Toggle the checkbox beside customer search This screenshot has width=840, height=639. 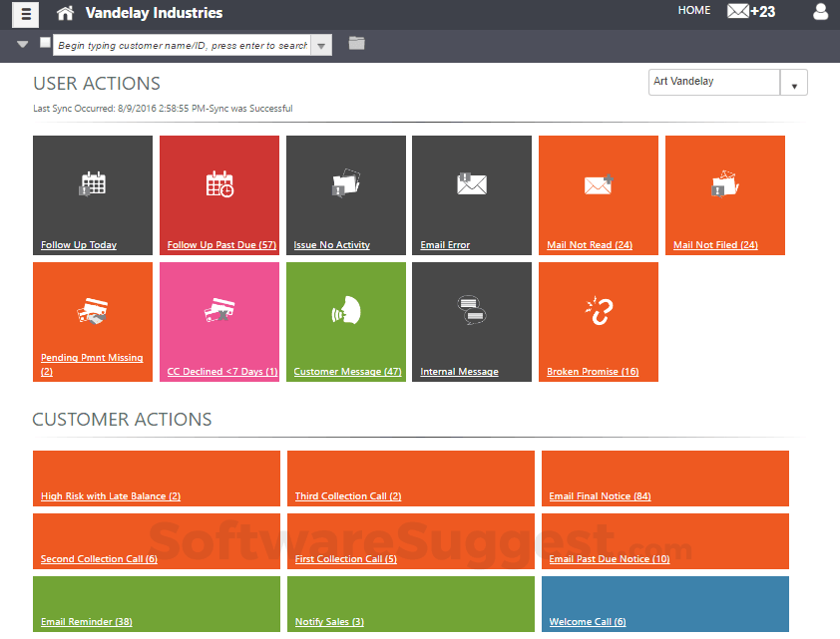coord(45,43)
